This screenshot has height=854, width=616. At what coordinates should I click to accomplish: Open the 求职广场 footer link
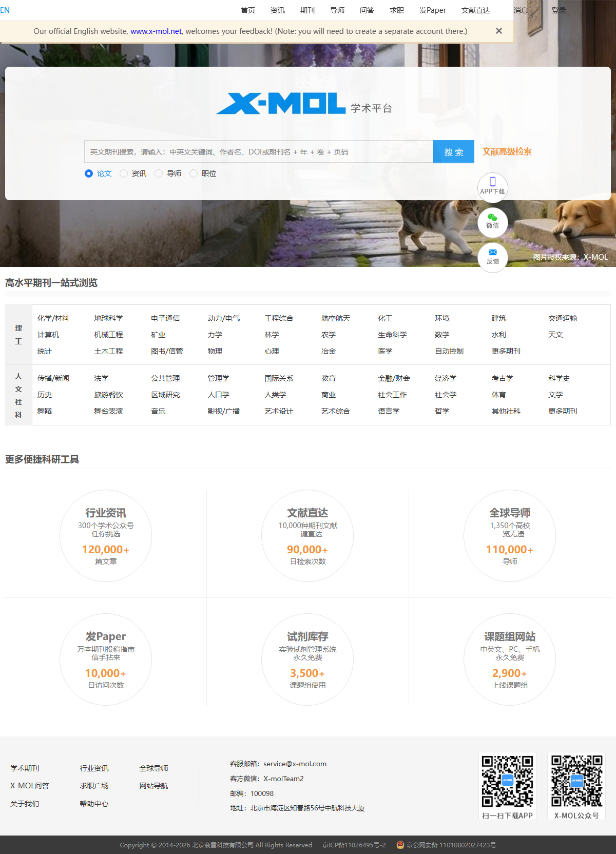click(94, 786)
